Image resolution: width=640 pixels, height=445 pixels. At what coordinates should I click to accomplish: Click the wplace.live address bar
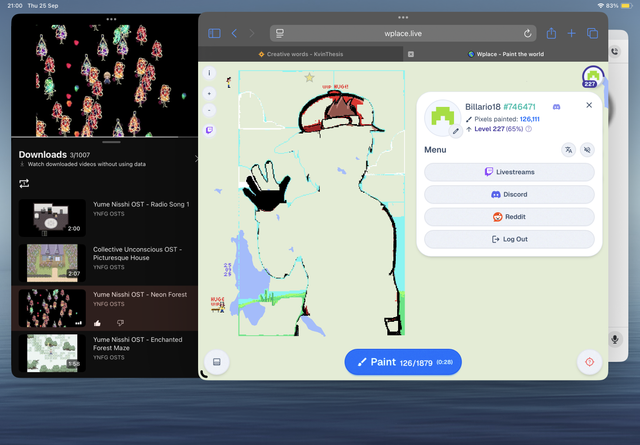tap(403, 33)
